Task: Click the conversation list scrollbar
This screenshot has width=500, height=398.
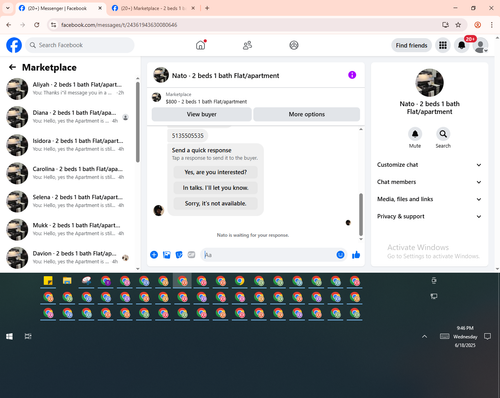Action: [x=138, y=122]
